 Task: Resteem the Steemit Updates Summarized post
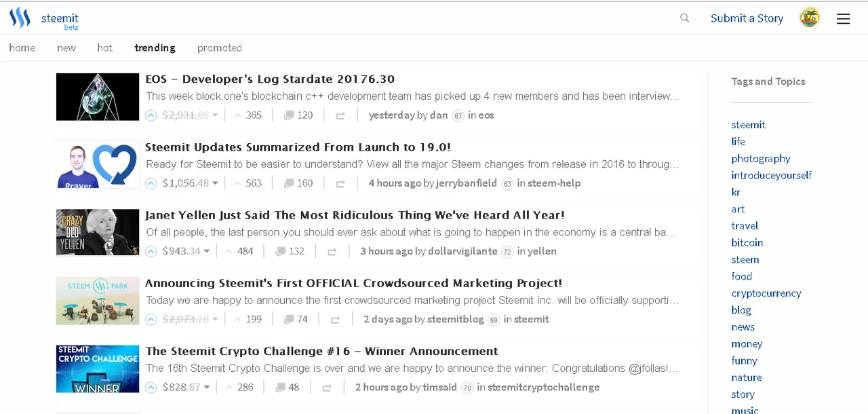[x=340, y=184]
